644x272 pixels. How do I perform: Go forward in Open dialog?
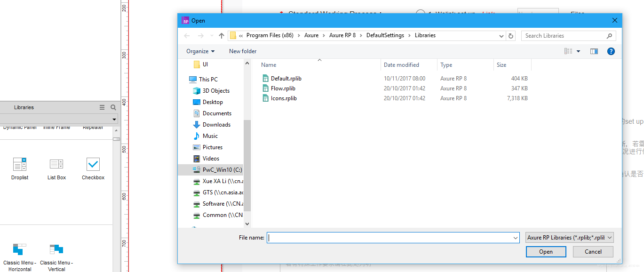point(201,36)
